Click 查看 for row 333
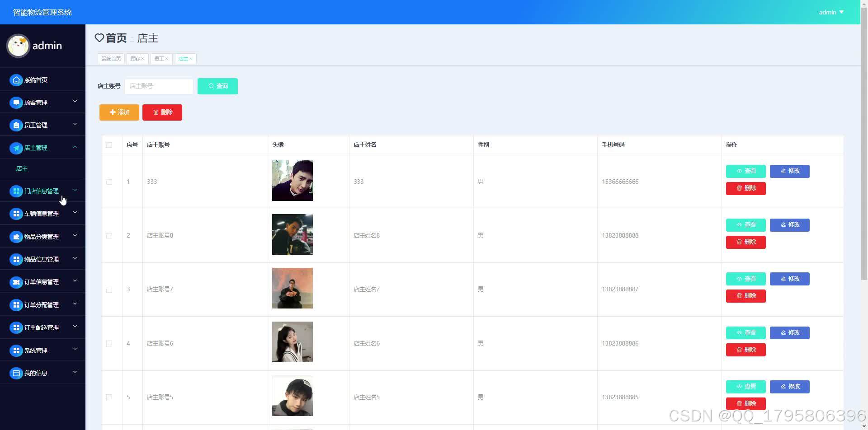The image size is (868, 430). click(x=746, y=171)
